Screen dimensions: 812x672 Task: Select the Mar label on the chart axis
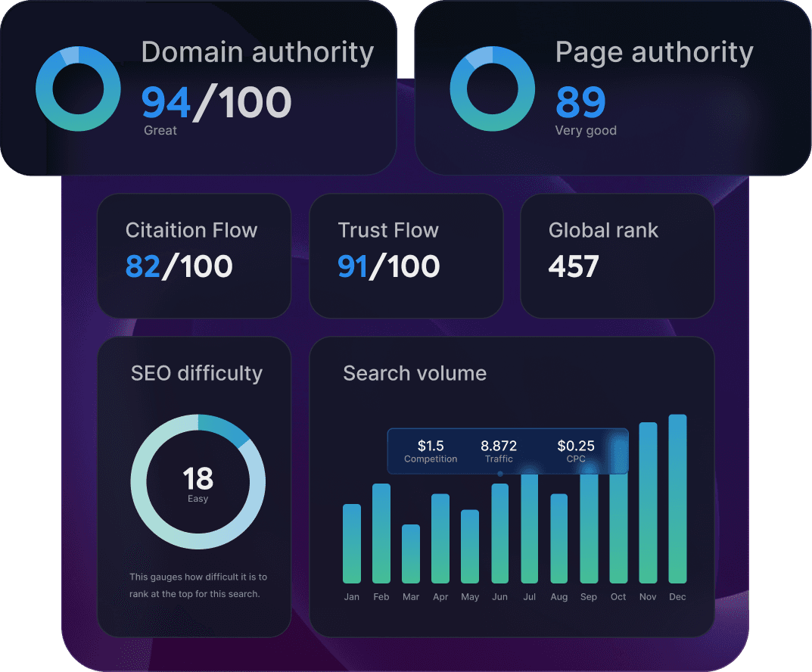pos(411,596)
